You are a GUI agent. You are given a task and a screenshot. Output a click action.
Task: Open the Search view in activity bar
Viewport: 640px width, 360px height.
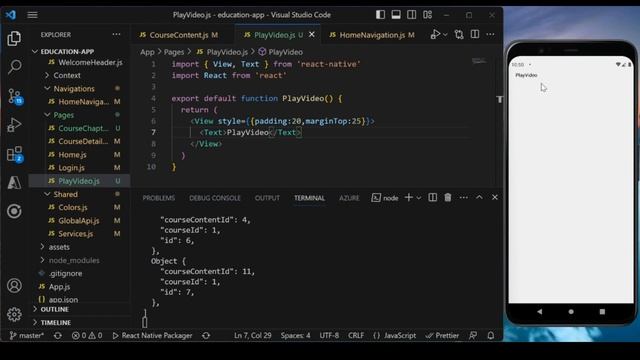pyautogui.click(x=14, y=67)
